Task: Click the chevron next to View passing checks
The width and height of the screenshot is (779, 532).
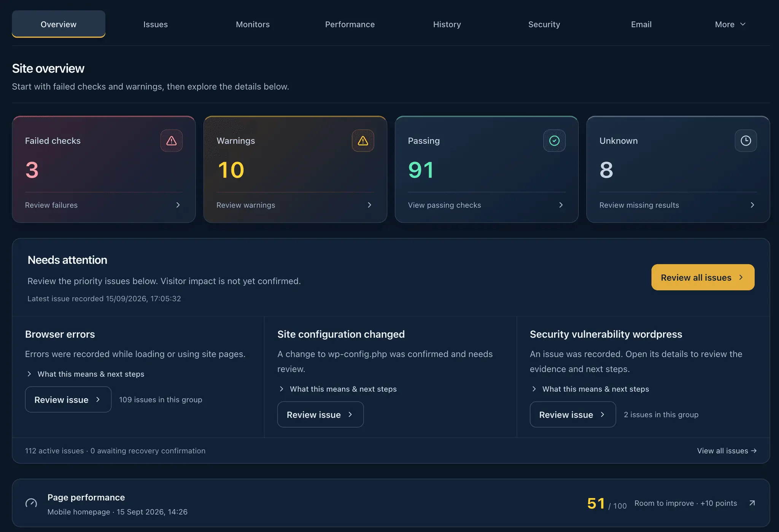Action: [561, 205]
